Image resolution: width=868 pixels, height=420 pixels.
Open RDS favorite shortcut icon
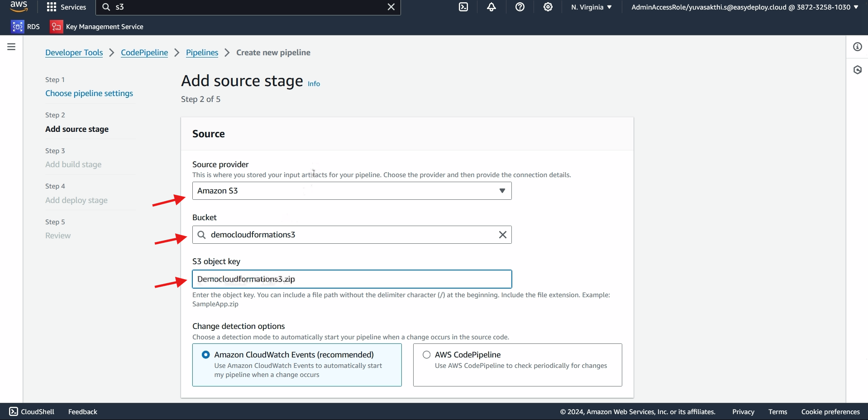coord(17,27)
